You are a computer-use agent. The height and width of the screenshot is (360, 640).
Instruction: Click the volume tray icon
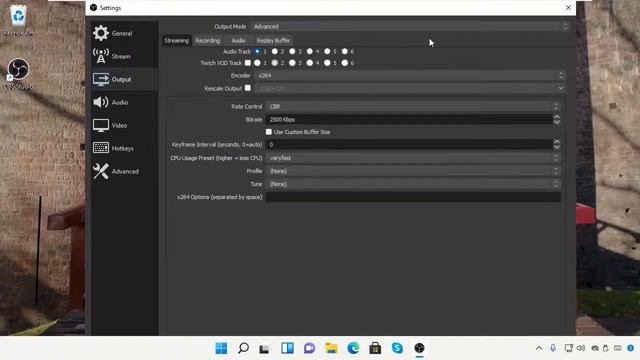[x=581, y=348]
